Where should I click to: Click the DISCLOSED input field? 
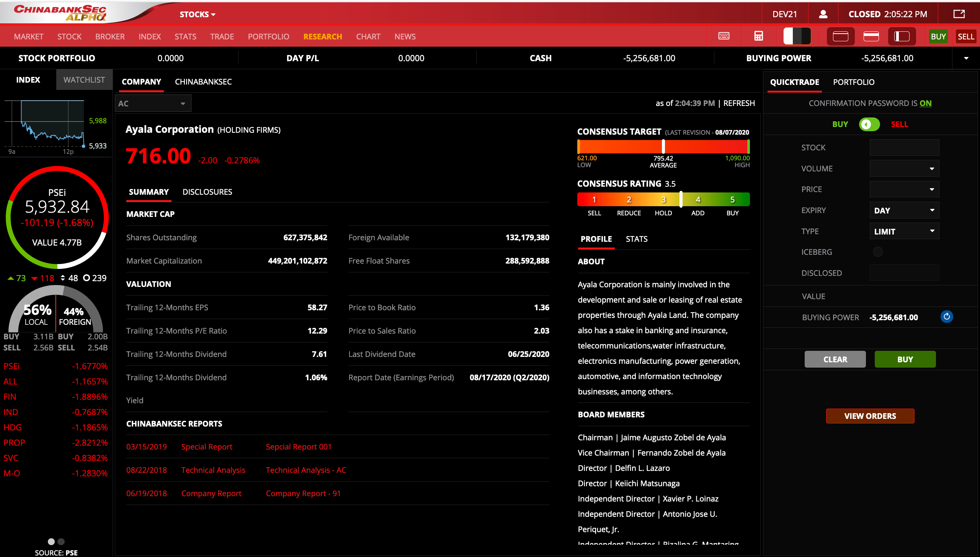point(904,273)
